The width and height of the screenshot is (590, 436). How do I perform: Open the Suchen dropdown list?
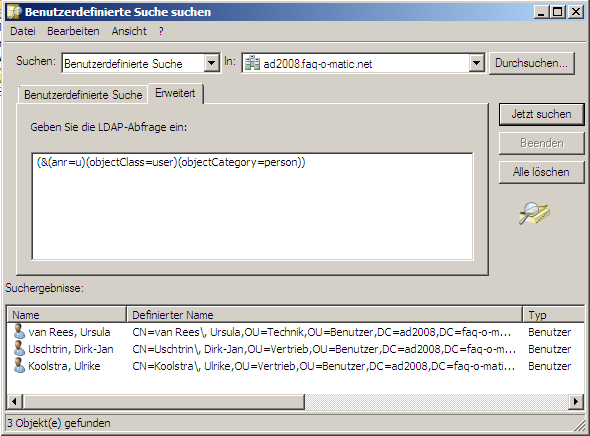[x=212, y=63]
